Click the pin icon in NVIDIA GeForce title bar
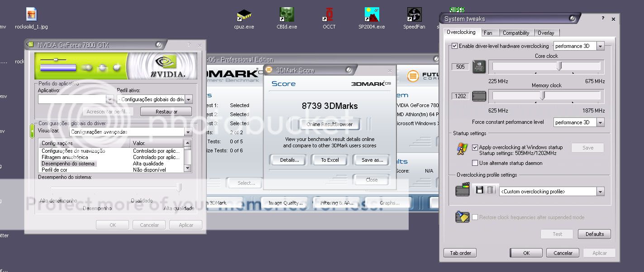This screenshot has width=644, height=272. tap(159, 45)
